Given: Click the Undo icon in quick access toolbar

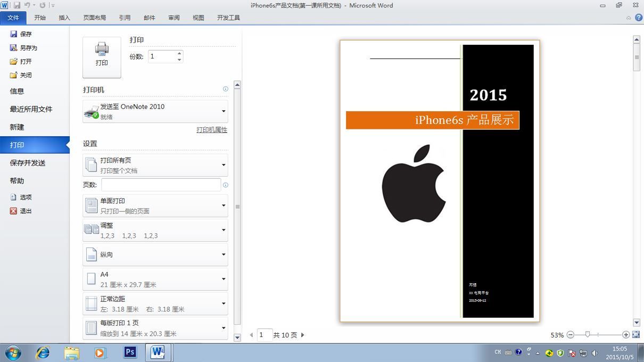Looking at the screenshot, I should coord(27,5).
